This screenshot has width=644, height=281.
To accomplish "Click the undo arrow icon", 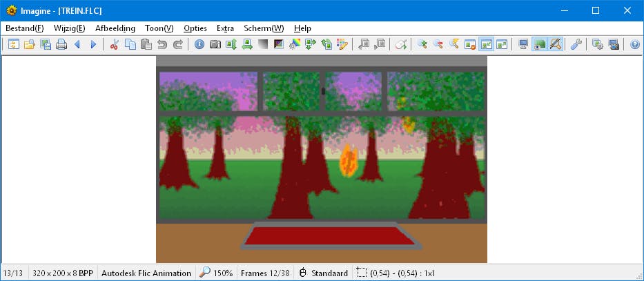I will (162, 44).
